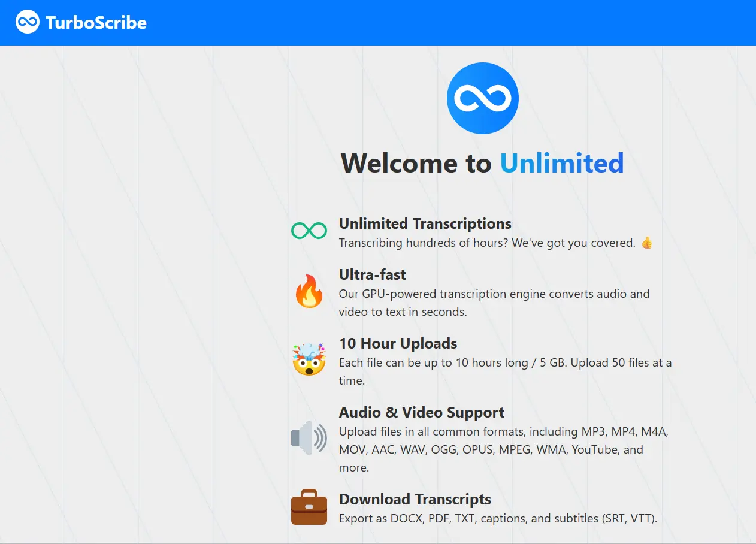The width and height of the screenshot is (756, 544).
Task: Click the green infinity icon beside Unlimited Transcriptions
Action: pos(309,231)
